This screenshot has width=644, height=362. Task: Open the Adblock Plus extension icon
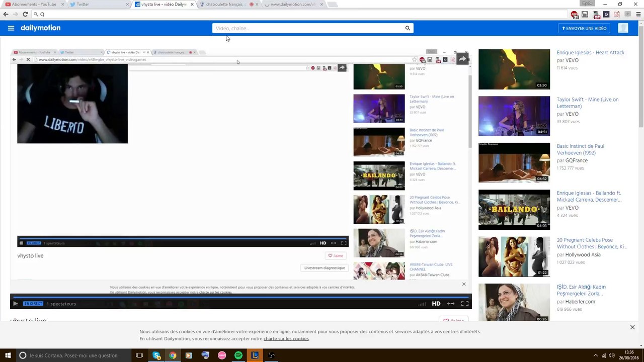pyautogui.click(x=575, y=15)
